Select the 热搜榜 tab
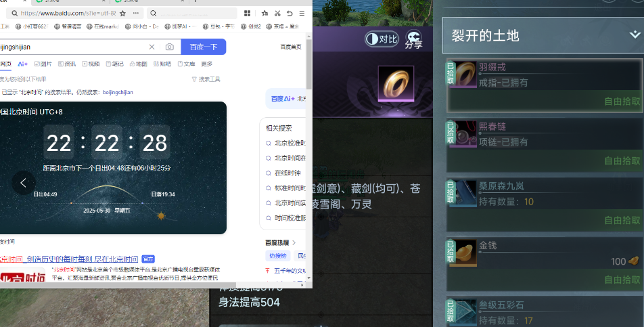 278,255
